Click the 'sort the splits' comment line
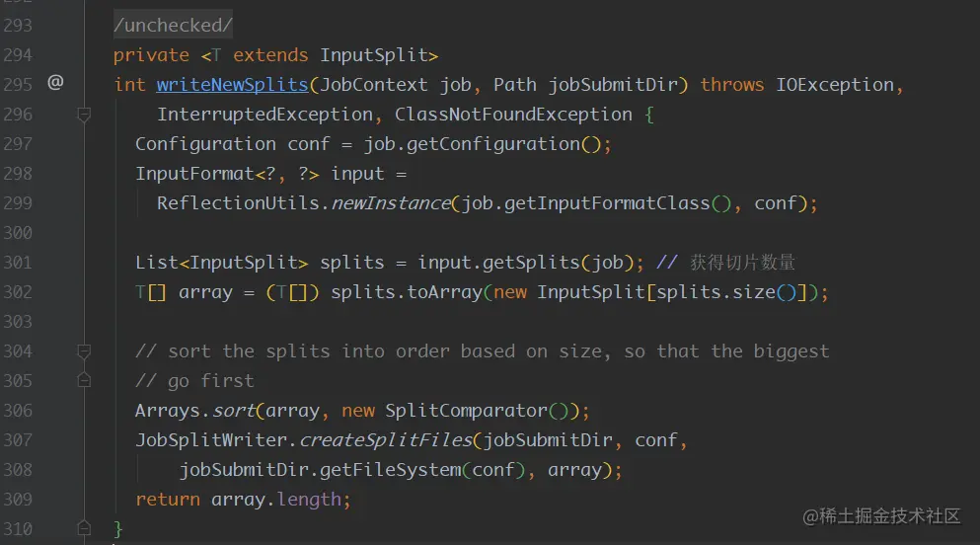Image resolution: width=980 pixels, height=545 pixels. 482,351
